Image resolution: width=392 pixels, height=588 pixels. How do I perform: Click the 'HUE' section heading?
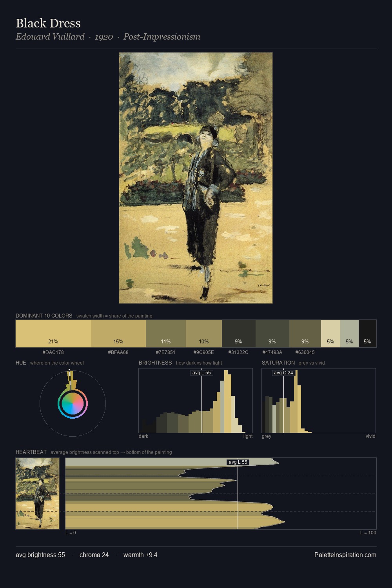(21, 363)
